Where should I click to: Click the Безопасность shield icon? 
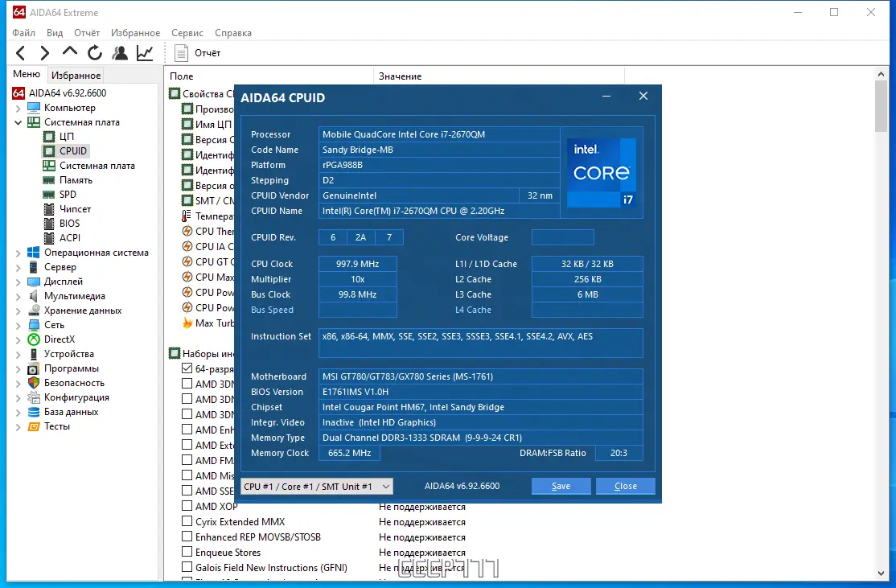[x=34, y=382]
